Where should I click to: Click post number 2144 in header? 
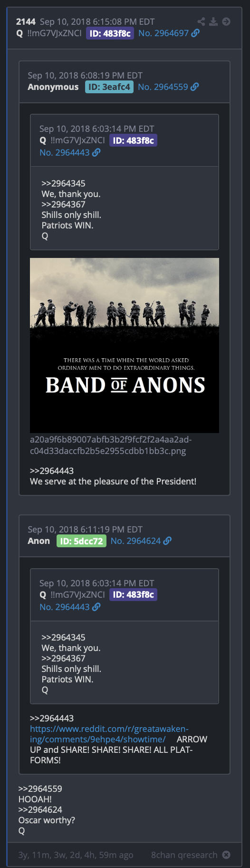pyautogui.click(x=26, y=21)
